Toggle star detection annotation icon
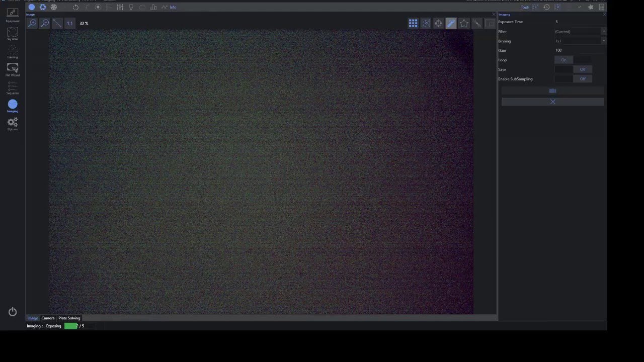This screenshot has height=362, width=644. tap(426, 23)
